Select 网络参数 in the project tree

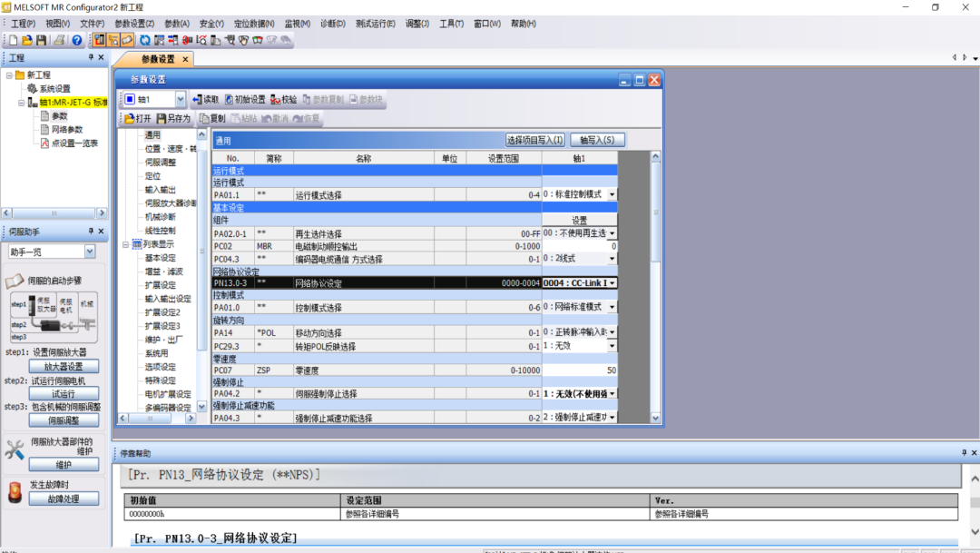(x=67, y=130)
